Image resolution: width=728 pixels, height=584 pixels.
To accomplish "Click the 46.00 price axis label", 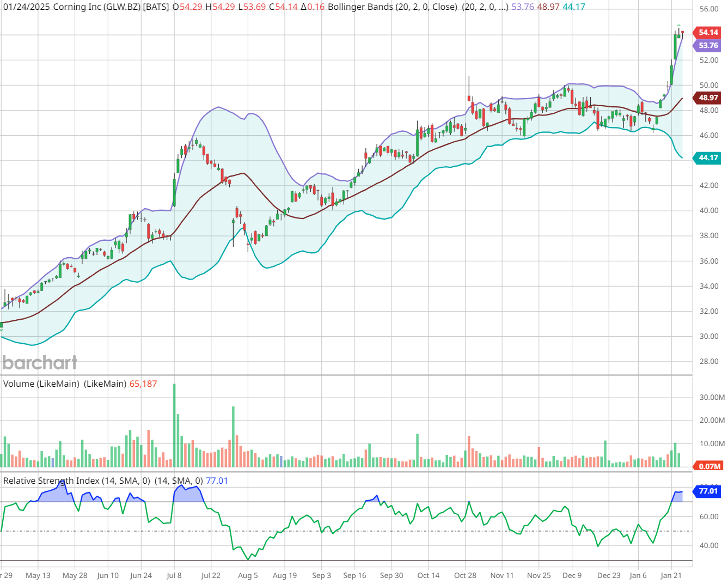I will 709,135.
